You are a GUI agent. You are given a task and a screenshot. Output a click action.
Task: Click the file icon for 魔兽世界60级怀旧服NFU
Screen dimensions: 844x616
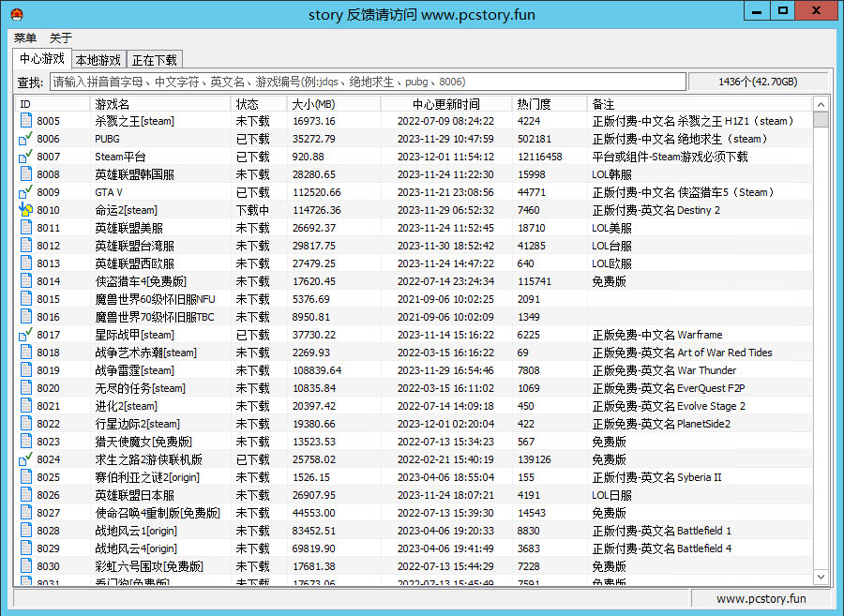tap(26, 298)
